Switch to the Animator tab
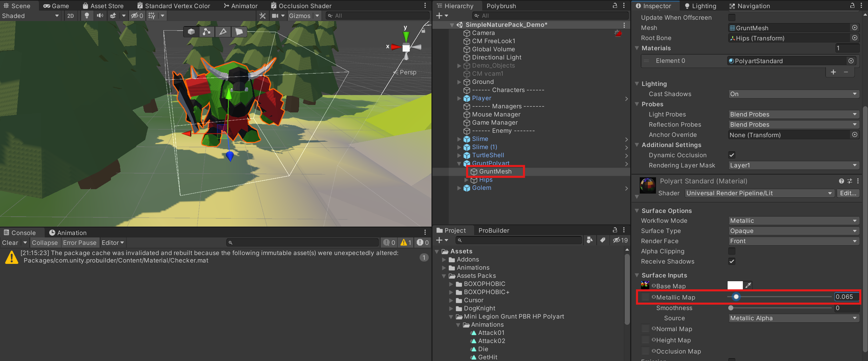Image resolution: width=868 pixels, height=361 pixels. tap(240, 6)
